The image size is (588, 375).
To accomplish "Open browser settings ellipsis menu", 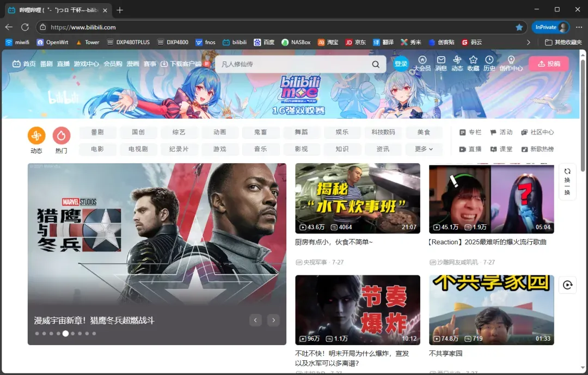I will coord(579,27).
